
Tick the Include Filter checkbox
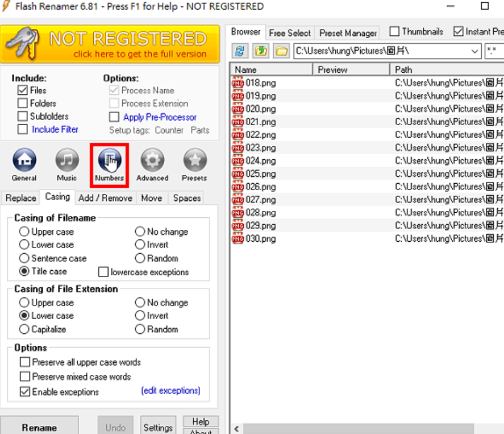click(x=23, y=129)
